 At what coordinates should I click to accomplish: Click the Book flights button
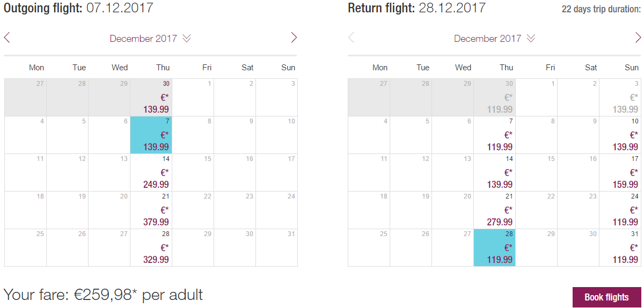click(606, 297)
